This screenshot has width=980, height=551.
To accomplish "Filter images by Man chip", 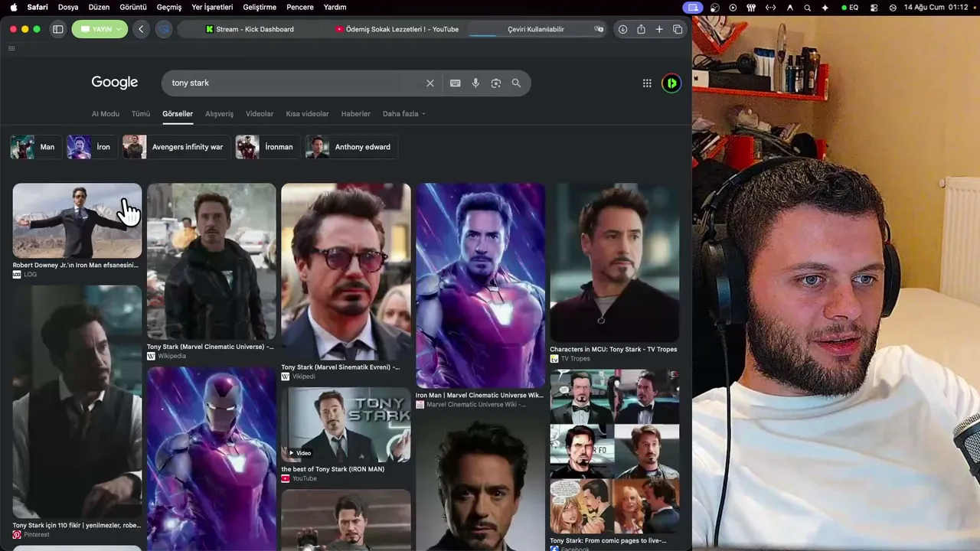I will coord(35,147).
